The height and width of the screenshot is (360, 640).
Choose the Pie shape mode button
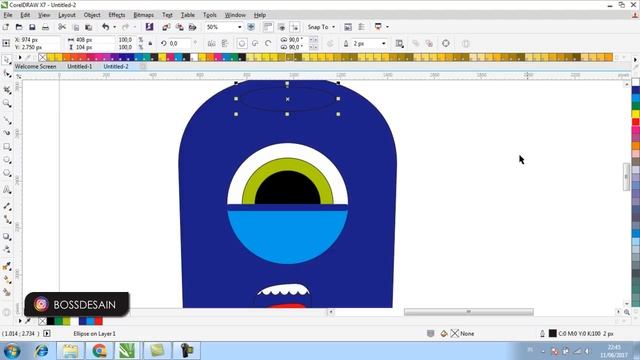255,43
